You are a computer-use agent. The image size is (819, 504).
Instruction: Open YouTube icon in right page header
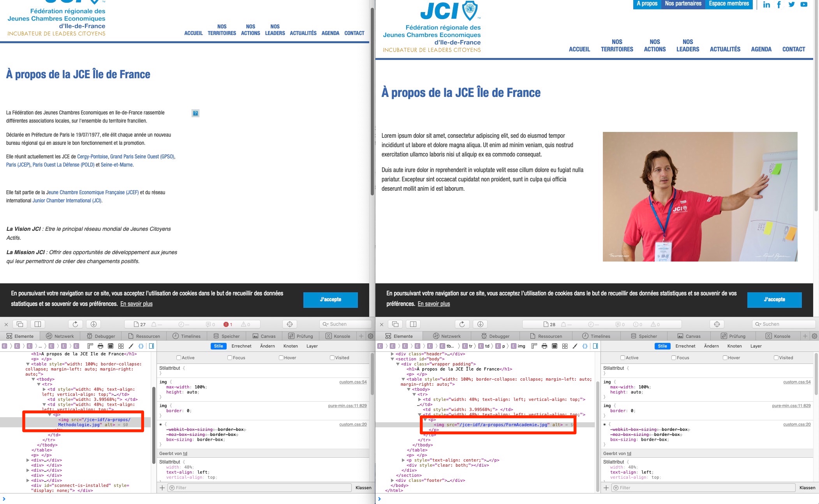click(x=804, y=5)
